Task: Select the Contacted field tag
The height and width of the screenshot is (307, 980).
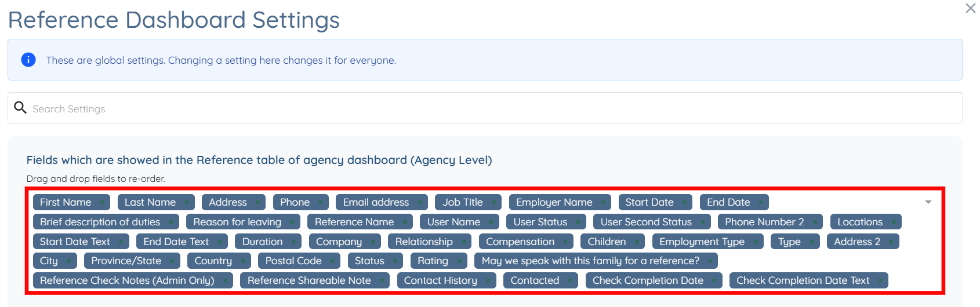Action: coord(541,281)
